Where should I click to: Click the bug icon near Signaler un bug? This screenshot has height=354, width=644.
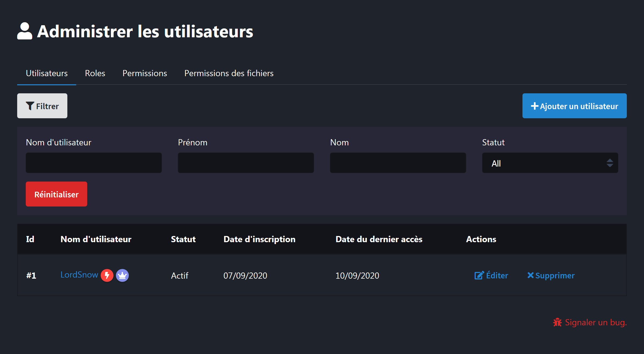pyautogui.click(x=557, y=323)
